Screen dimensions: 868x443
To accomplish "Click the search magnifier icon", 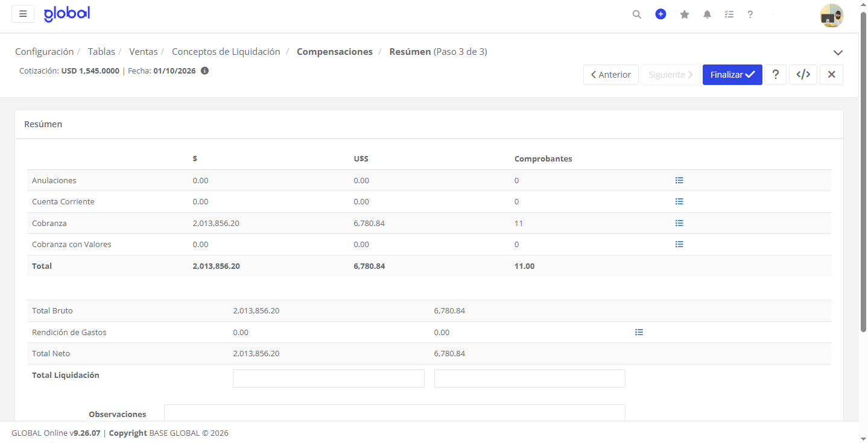I will pos(637,14).
